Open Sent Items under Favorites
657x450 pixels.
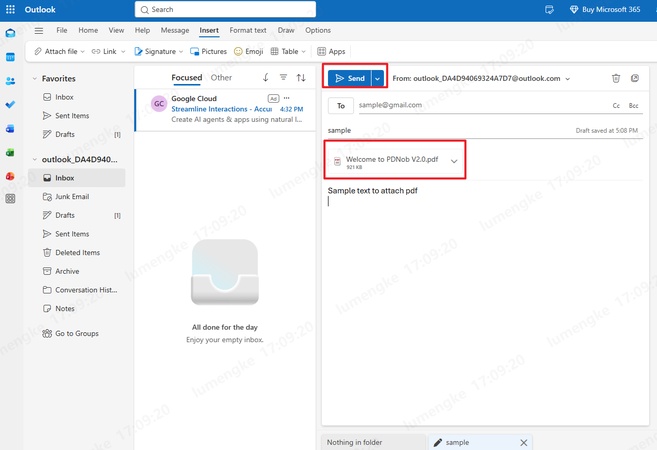pyautogui.click(x=77, y=116)
